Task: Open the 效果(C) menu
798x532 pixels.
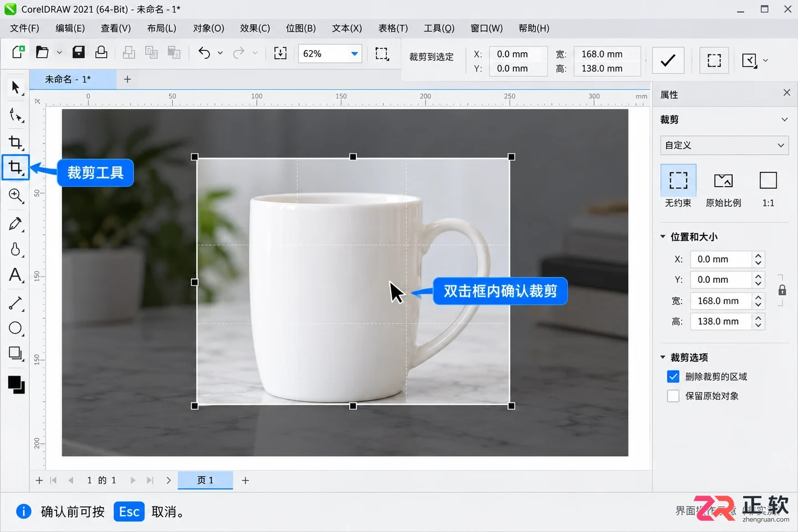Action: pyautogui.click(x=255, y=28)
